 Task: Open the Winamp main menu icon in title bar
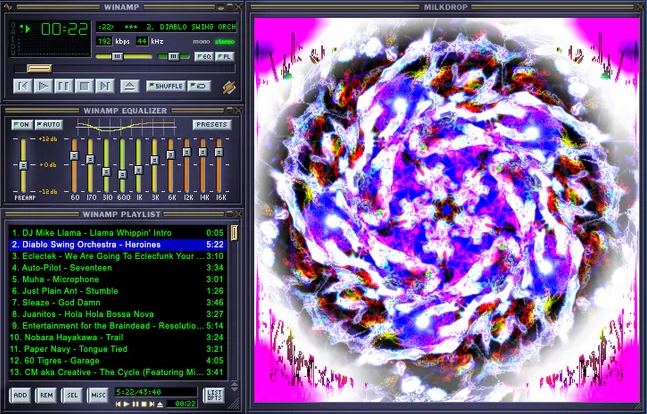pos(8,7)
